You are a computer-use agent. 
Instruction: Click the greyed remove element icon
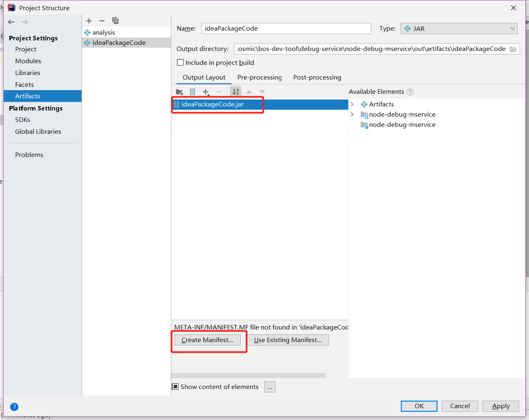click(219, 92)
